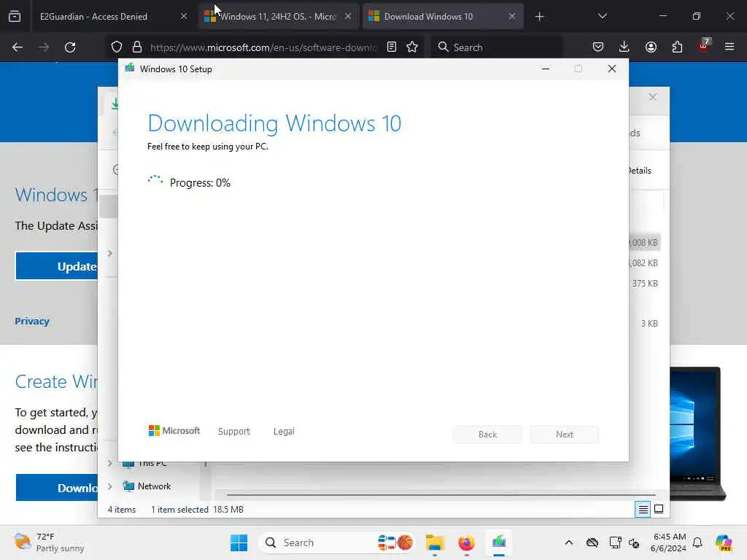Select Download Windows 10 tab
747x560 pixels.
click(443, 16)
